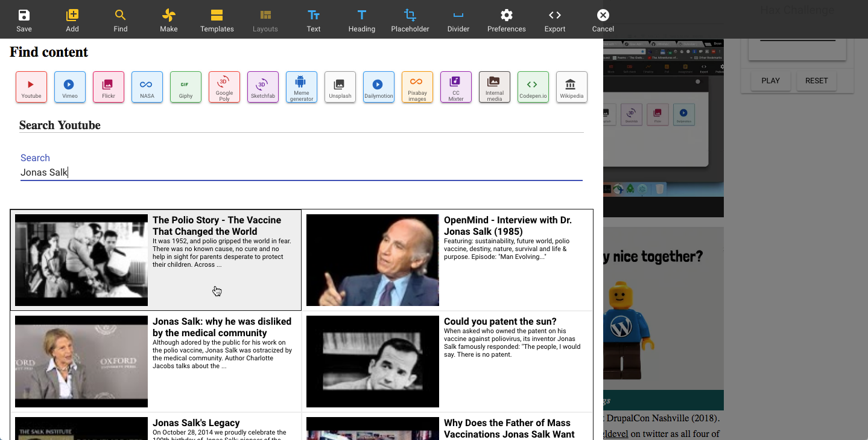Select the Wikipedia source
Image resolution: width=868 pixels, height=440 pixels.
pos(572,87)
